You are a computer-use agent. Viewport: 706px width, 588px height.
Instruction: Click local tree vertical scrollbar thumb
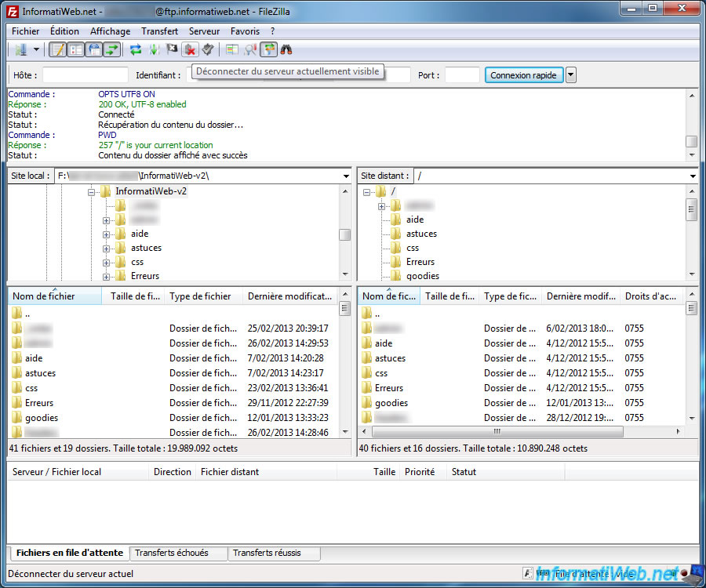coord(344,234)
